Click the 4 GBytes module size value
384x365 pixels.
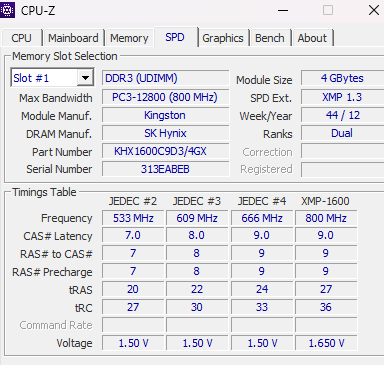tap(342, 78)
